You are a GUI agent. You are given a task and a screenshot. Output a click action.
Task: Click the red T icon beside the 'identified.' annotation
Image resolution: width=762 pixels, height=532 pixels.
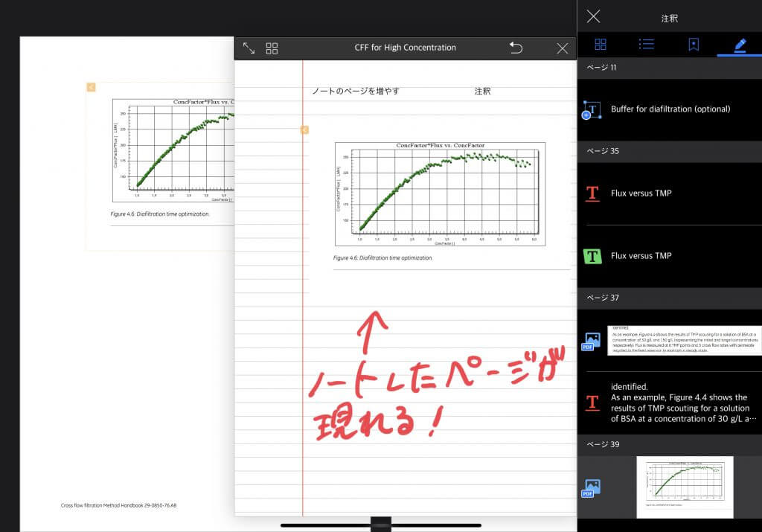[592, 403]
